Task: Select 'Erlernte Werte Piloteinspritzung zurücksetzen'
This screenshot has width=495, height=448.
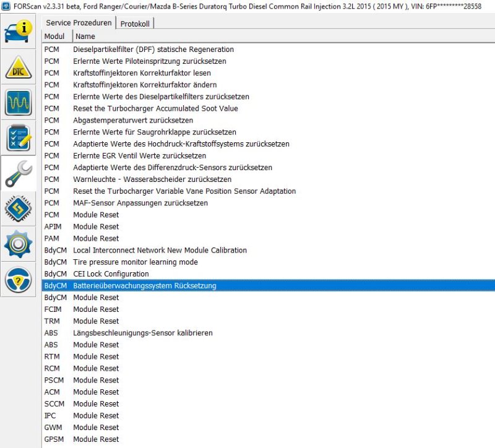Action: [x=269, y=61]
